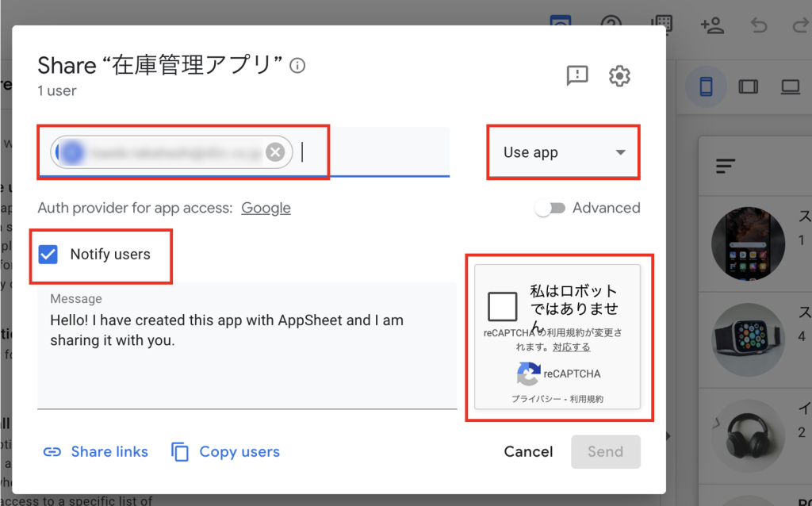Click the add user icon in toolbar
Image resolution: width=812 pixels, height=506 pixels.
click(712, 25)
